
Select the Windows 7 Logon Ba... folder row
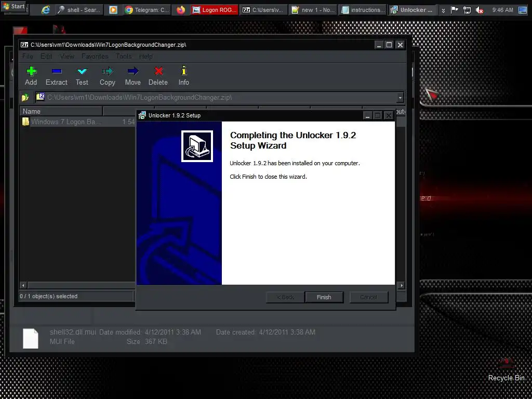click(x=78, y=122)
